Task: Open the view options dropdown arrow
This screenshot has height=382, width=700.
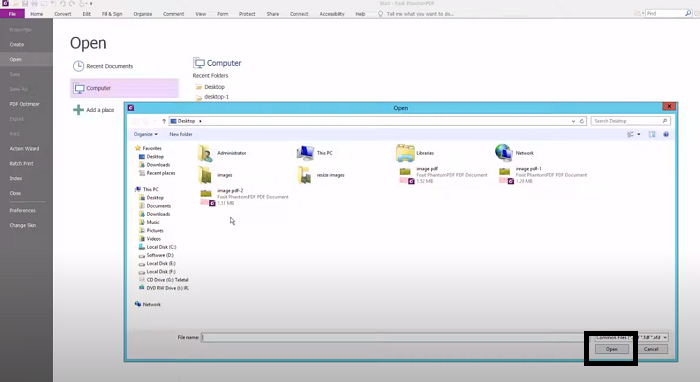Action: 639,134
